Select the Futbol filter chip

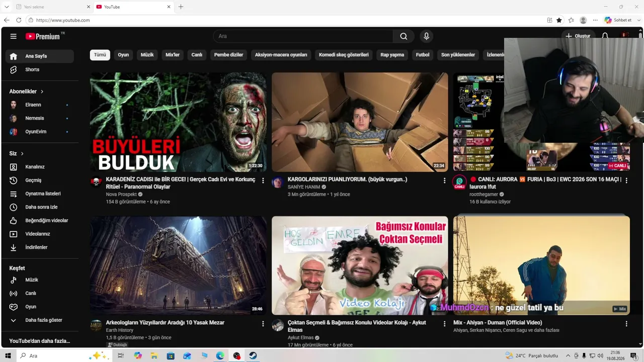[423, 55]
